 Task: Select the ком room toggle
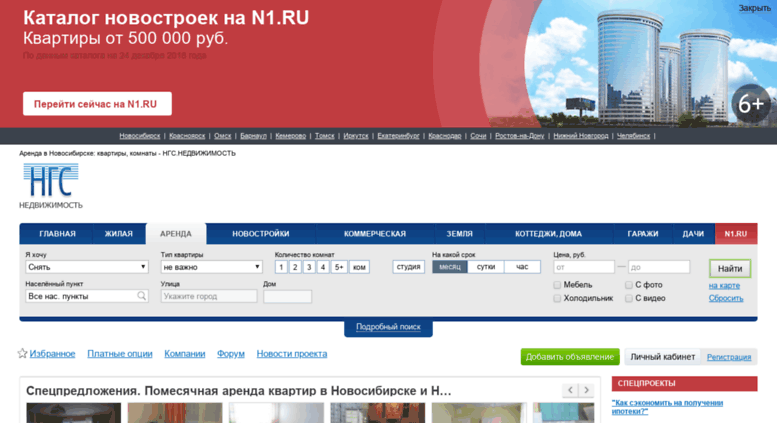(x=359, y=267)
